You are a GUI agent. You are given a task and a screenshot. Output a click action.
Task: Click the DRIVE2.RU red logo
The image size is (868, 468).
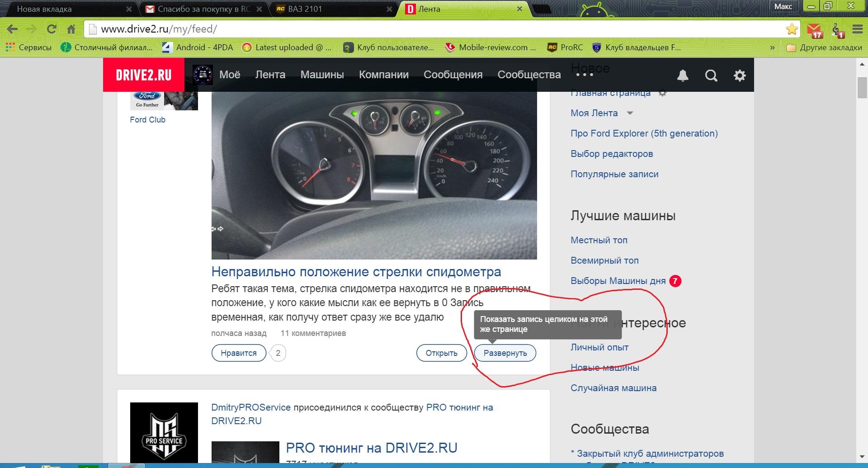(144, 75)
